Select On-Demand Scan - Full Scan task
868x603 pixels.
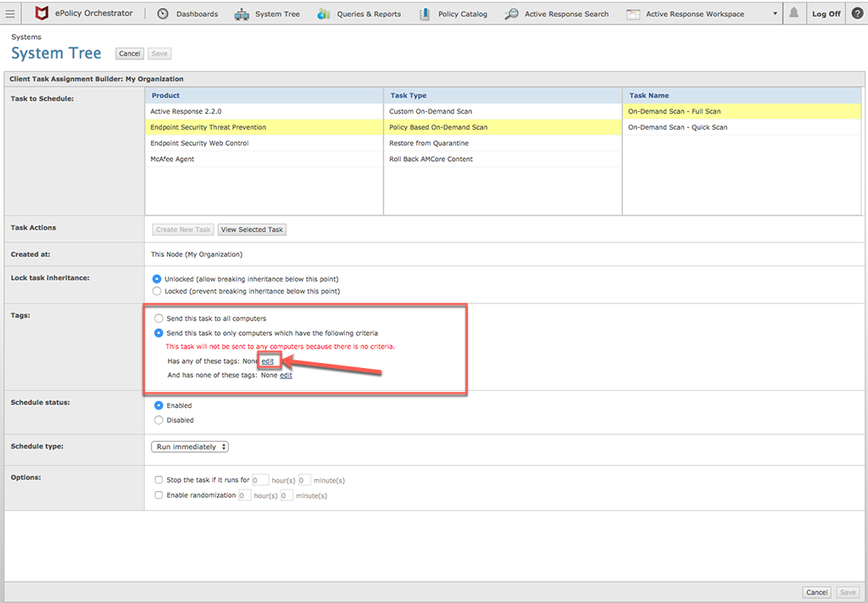742,111
